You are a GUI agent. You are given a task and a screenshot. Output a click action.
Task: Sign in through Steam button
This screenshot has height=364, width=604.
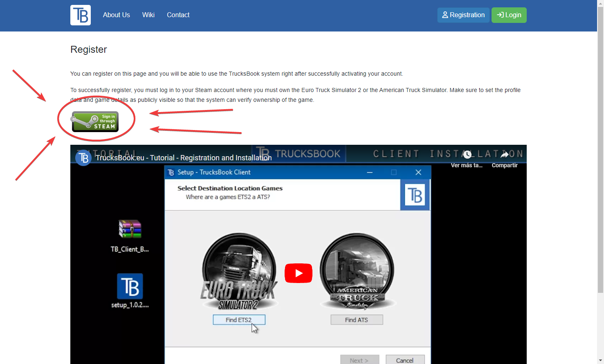click(95, 121)
